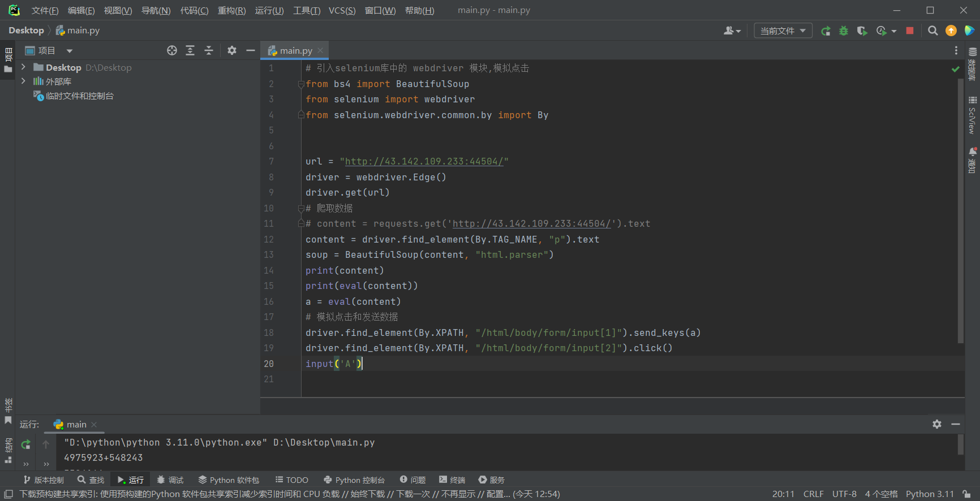Toggle fold marker at line 11 comment
The image size is (980, 501).
pos(301,224)
